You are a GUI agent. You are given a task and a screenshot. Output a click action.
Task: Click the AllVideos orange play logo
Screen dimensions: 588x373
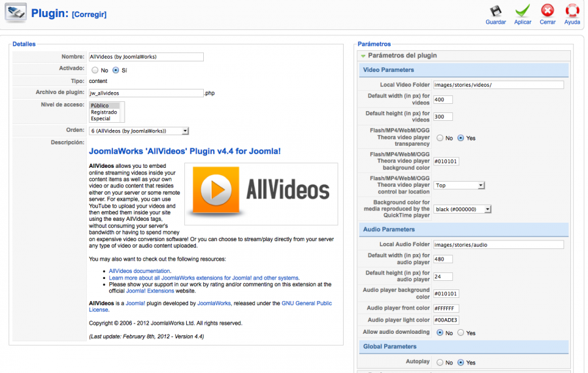pyautogui.click(x=216, y=191)
